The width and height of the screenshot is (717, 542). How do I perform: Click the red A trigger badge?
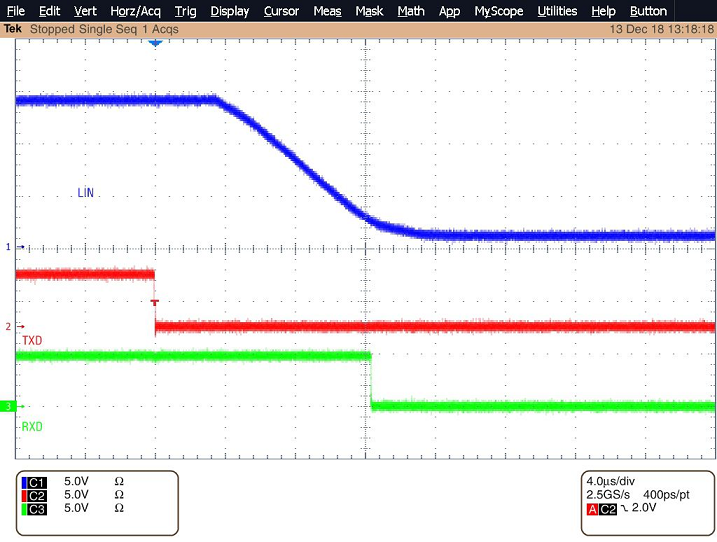(x=592, y=509)
